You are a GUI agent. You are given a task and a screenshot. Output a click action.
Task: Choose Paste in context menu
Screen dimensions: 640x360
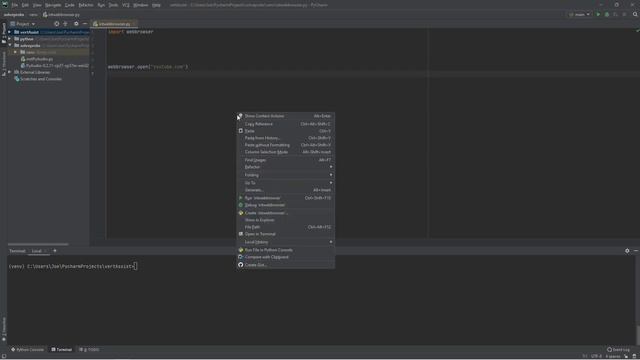click(x=285, y=131)
